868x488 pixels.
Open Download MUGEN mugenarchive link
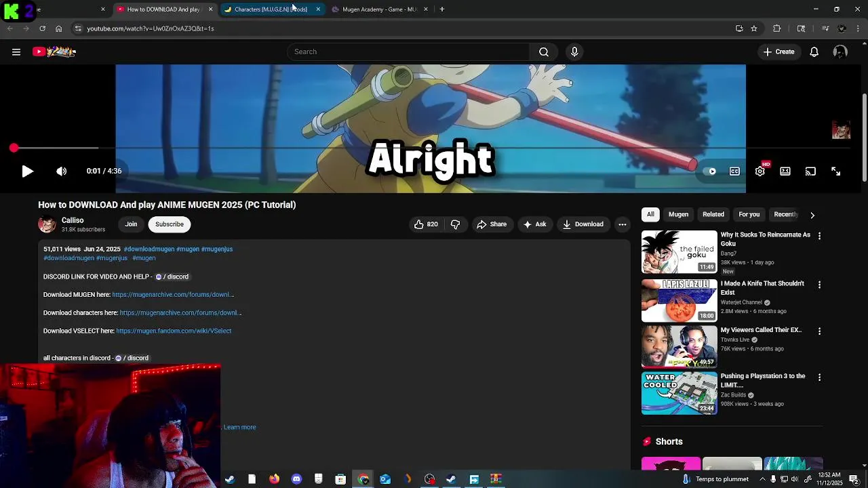click(x=173, y=295)
